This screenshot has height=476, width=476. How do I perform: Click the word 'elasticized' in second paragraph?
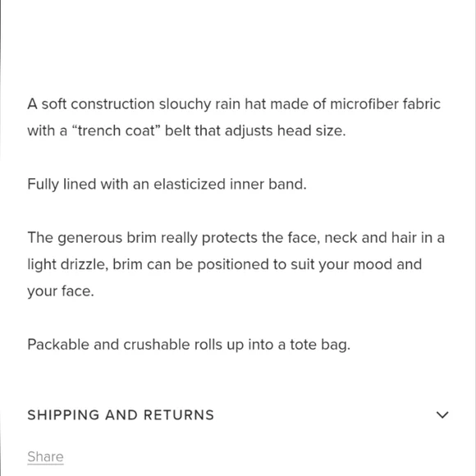coord(190,184)
